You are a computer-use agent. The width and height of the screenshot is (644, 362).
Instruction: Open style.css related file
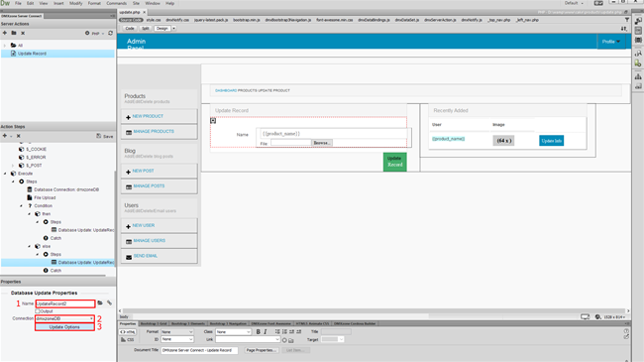click(154, 20)
